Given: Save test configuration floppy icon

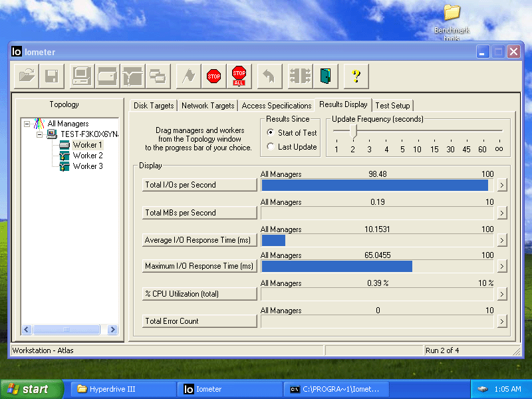Looking at the screenshot, I should pyautogui.click(x=52, y=76).
